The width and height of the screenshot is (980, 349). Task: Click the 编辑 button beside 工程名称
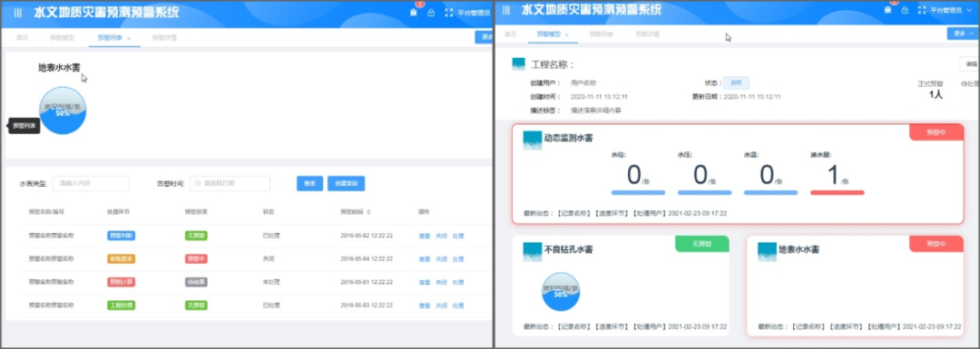tap(970, 64)
